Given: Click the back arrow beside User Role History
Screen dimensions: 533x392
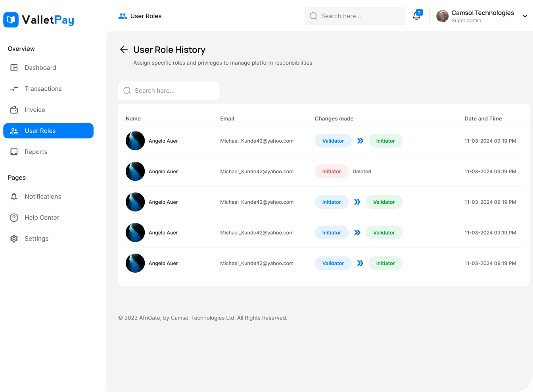Looking at the screenshot, I should point(124,50).
